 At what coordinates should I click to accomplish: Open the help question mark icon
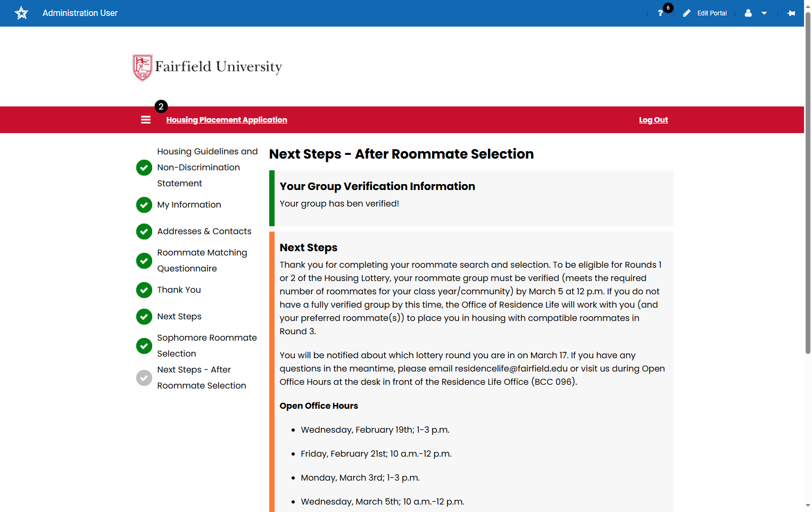coord(660,13)
